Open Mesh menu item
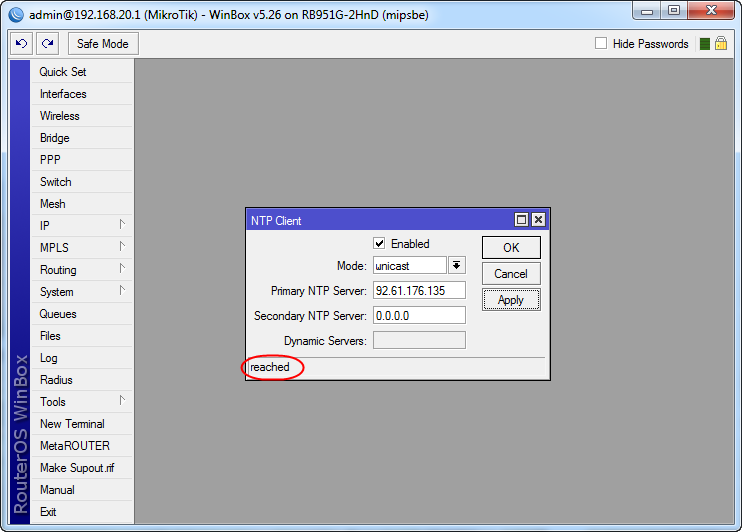742x532 pixels. point(81,204)
